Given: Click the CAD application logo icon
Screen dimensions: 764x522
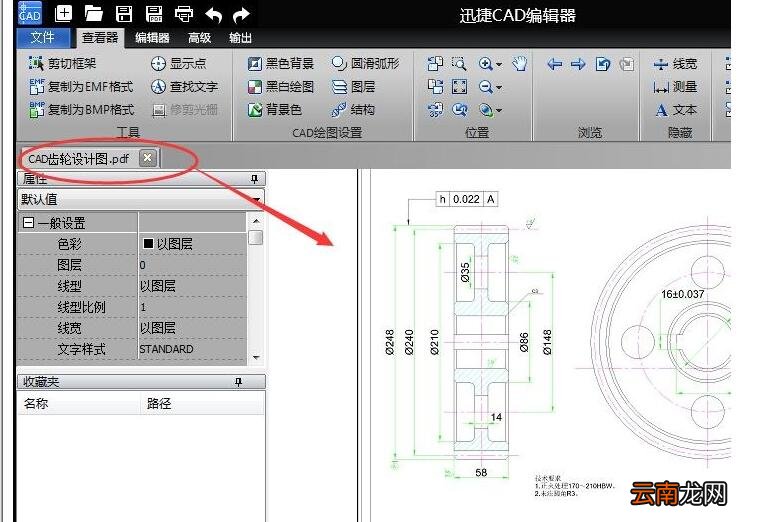Looking at the screenshot, I should [x=30, y=13].
